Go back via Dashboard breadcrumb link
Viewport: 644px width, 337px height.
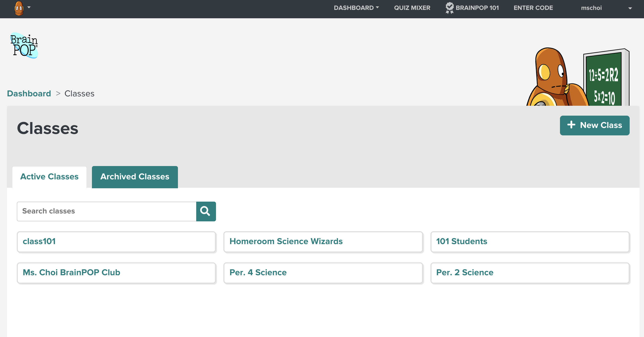tap(29, 93)
